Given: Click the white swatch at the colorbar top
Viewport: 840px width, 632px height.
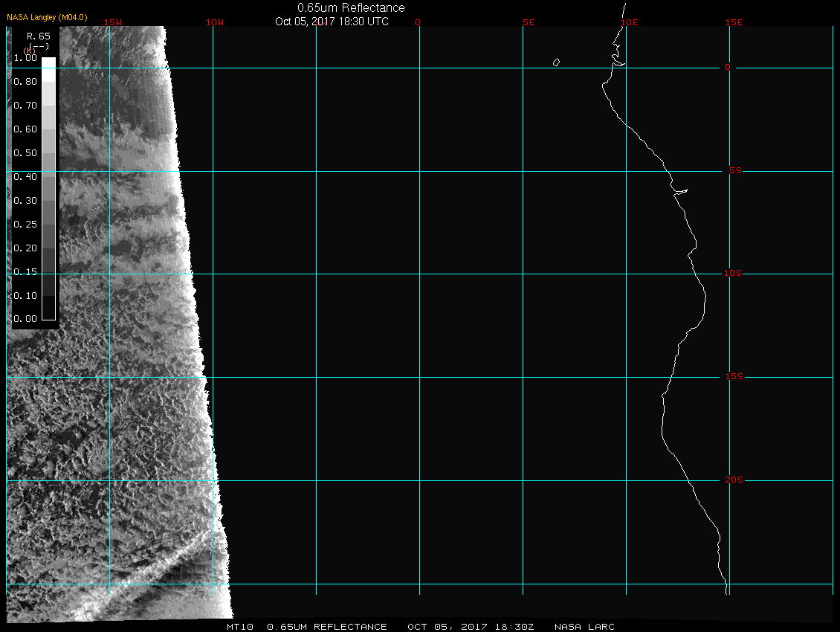Looking at the screenshot, I should point(48,64).
